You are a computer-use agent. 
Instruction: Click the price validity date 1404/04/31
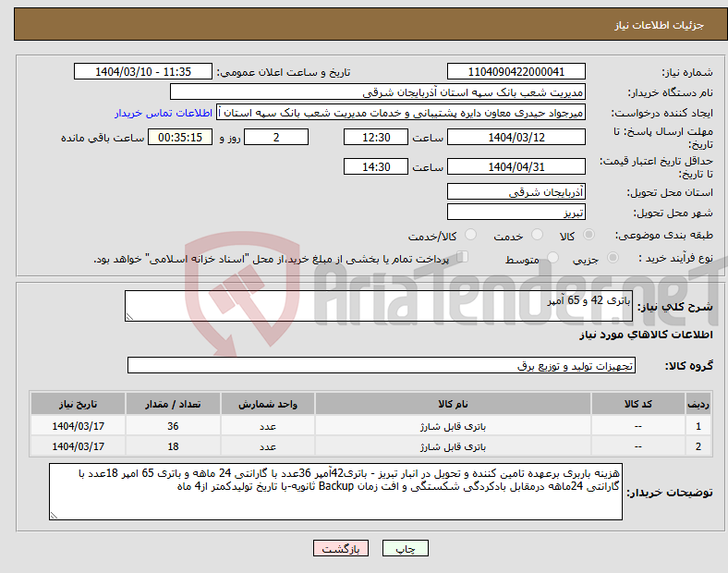[516, 166]
